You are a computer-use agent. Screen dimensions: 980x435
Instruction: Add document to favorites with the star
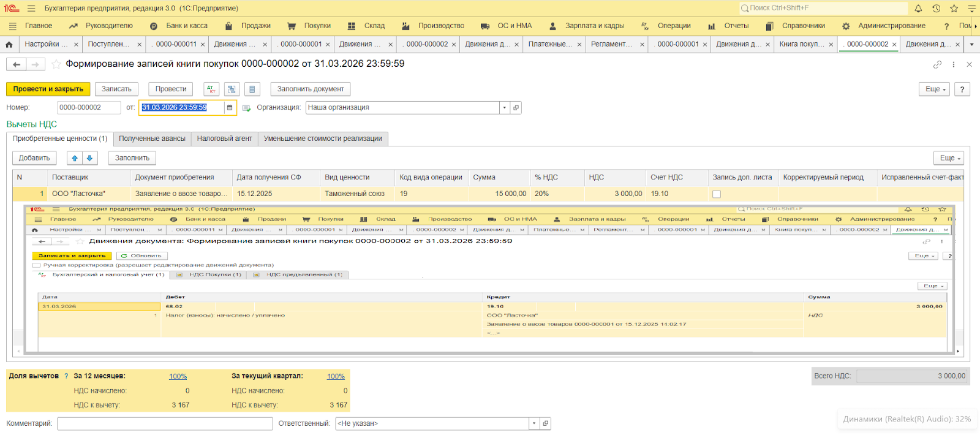tap(56, 64)
